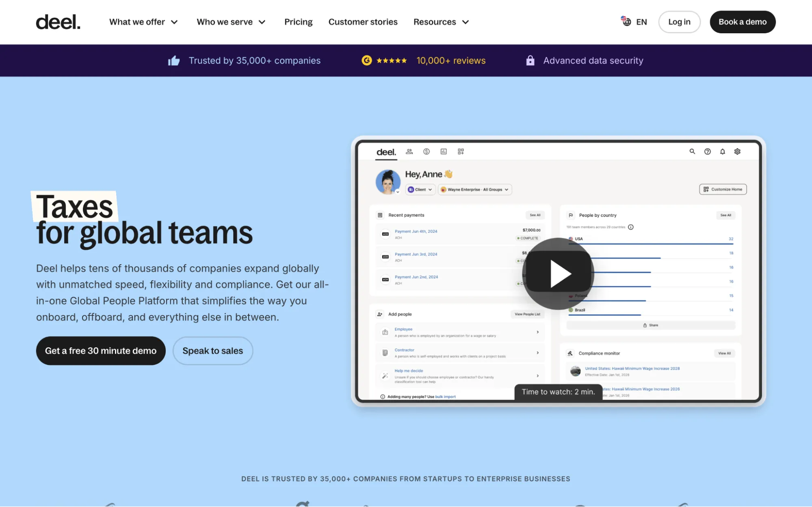812x507 pixels.
Task: Go to the Pricing page
Action: click(298, 22)
